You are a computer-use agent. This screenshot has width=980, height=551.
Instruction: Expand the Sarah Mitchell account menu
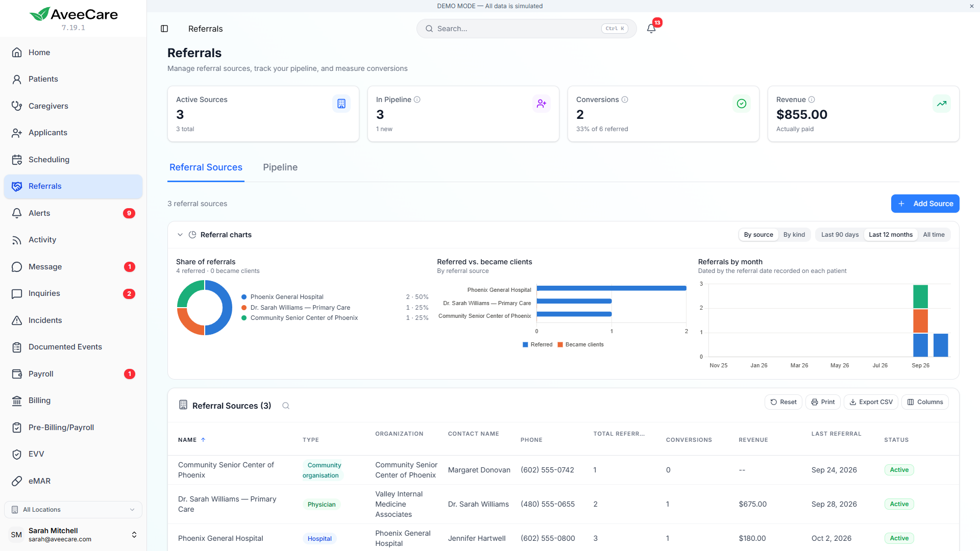point(73,535)
